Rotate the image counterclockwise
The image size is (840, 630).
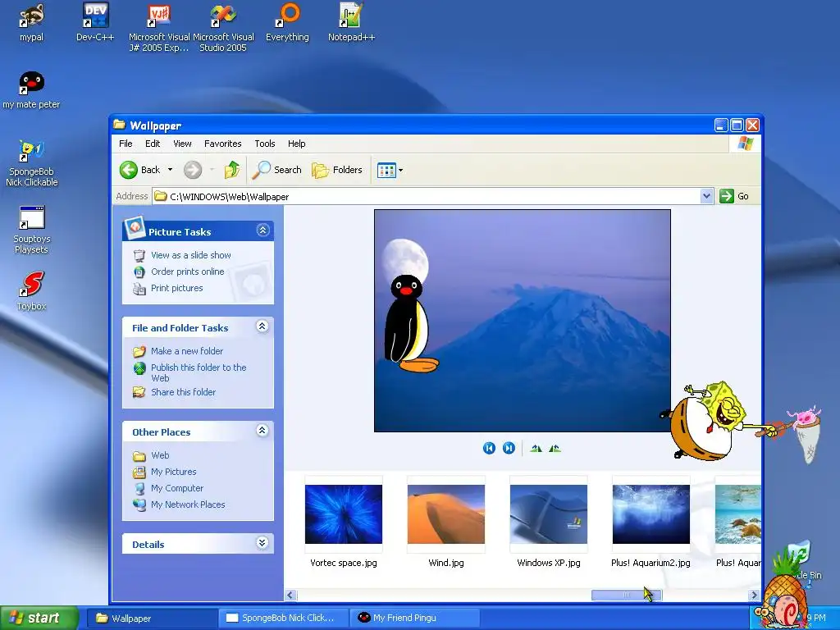point(555,448)
